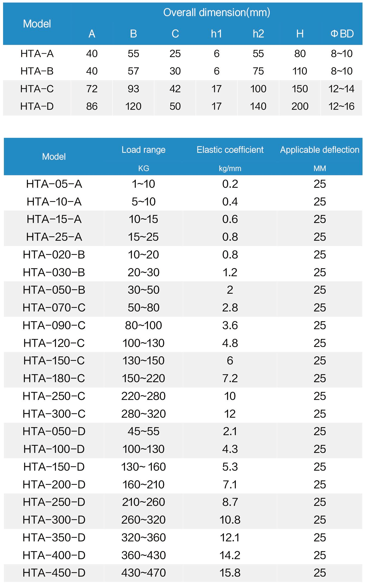Click the ΦBD column header
Screen dimensions: 365x588
click(342, 34)
